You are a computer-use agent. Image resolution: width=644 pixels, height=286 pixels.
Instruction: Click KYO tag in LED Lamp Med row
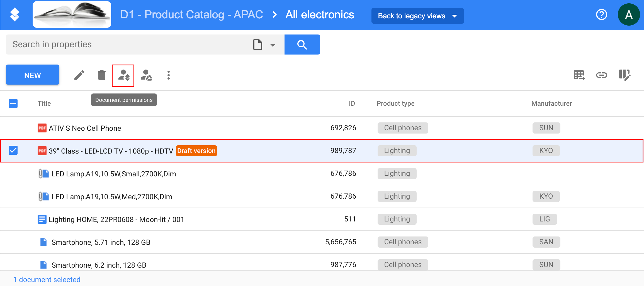click(546, 196)
